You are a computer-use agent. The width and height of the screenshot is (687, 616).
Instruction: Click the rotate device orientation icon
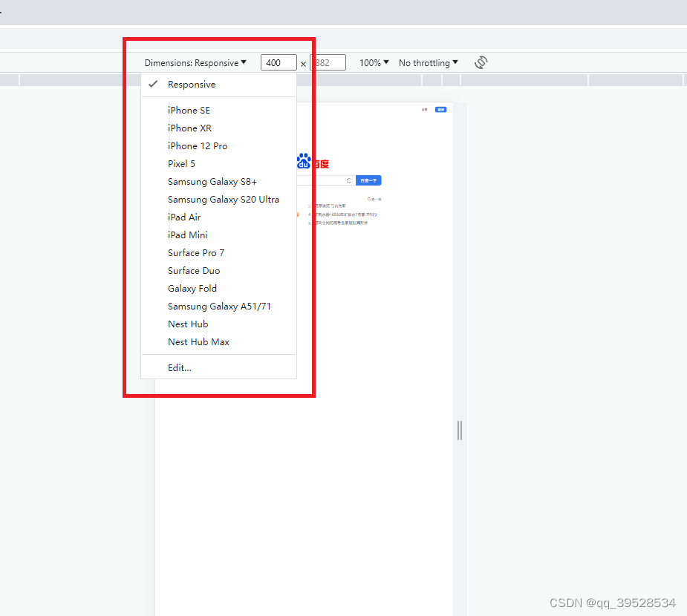tap(481, 62)
